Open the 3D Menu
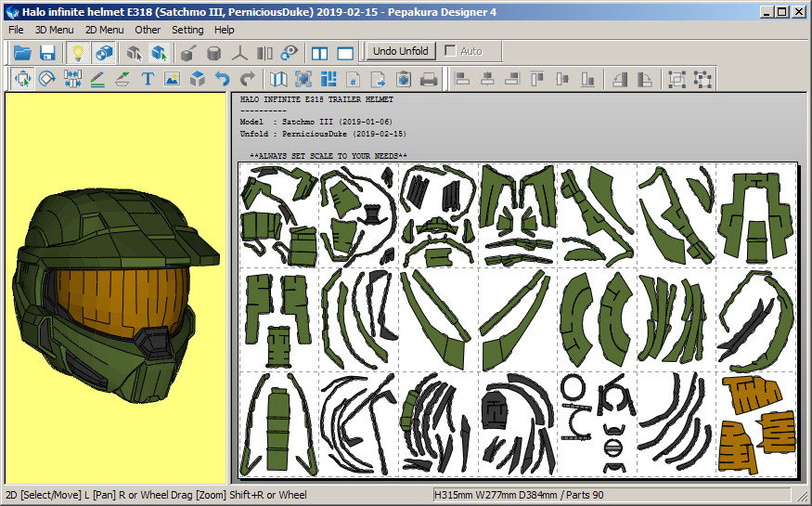The height and width of the screenshot is (506, 812). pyautogui.click(x=54, y=30)
